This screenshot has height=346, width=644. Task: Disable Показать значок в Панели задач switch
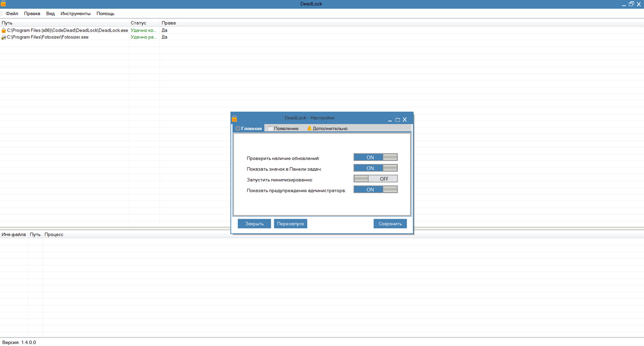pos(375,168)
